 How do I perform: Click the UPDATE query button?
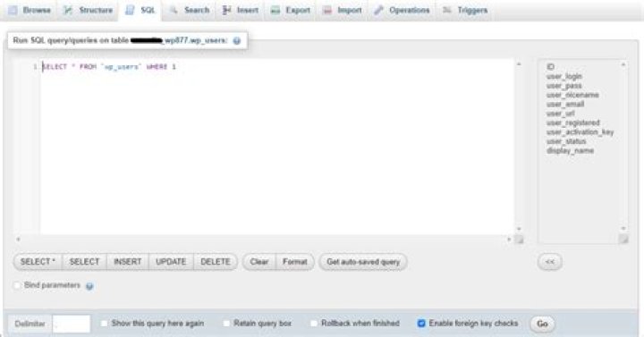[x=171, y=262]
